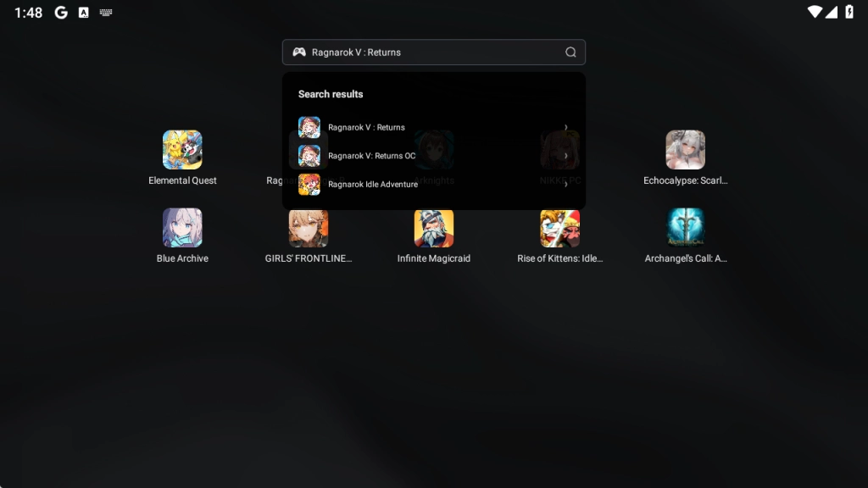Launch the Rise of Kittens: Idle icon
This screenshot has width=868, height=488.
pos(560,228)
